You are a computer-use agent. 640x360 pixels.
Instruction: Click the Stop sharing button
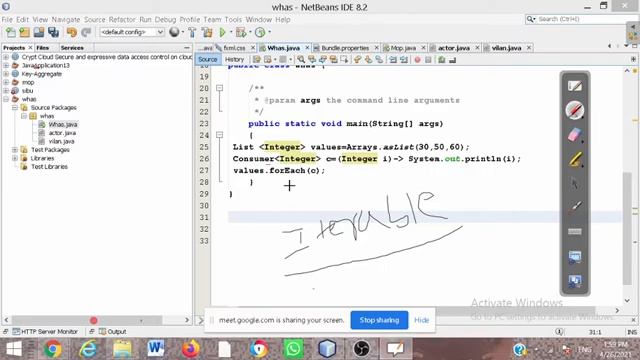(x=379, y=320)
